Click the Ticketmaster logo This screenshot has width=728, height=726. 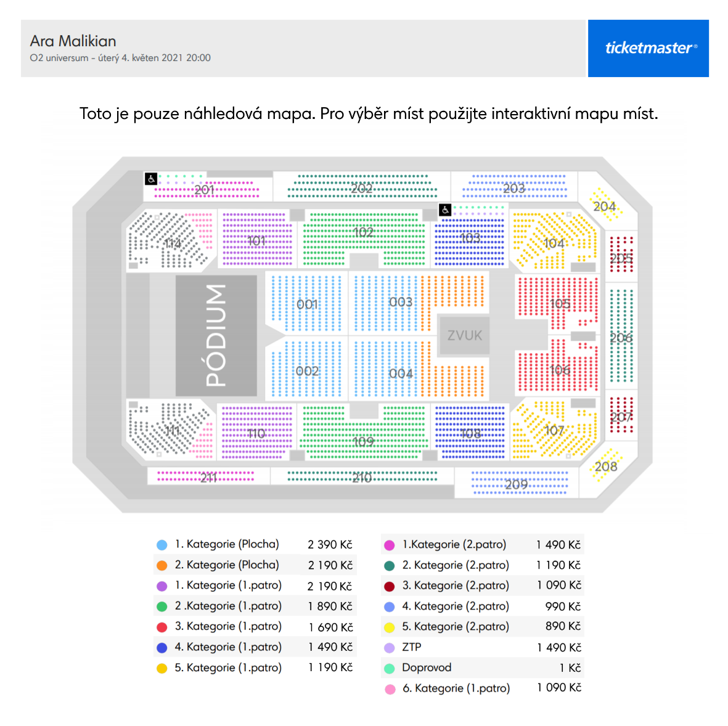click(648, 48)
